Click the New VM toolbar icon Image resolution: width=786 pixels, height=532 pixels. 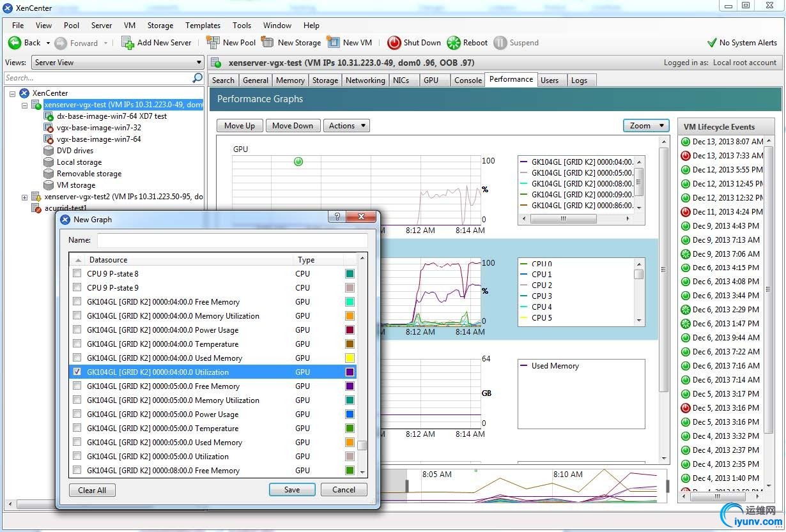click(333, 43)
